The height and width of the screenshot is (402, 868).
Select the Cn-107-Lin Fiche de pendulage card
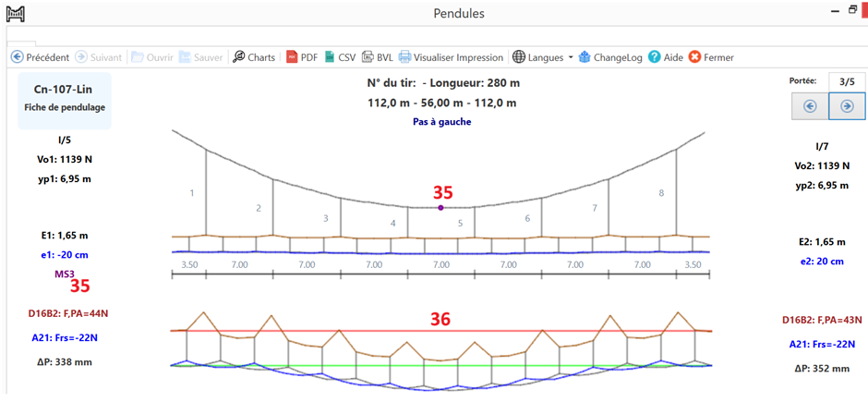pyautogui.click(x=65, y=101)
